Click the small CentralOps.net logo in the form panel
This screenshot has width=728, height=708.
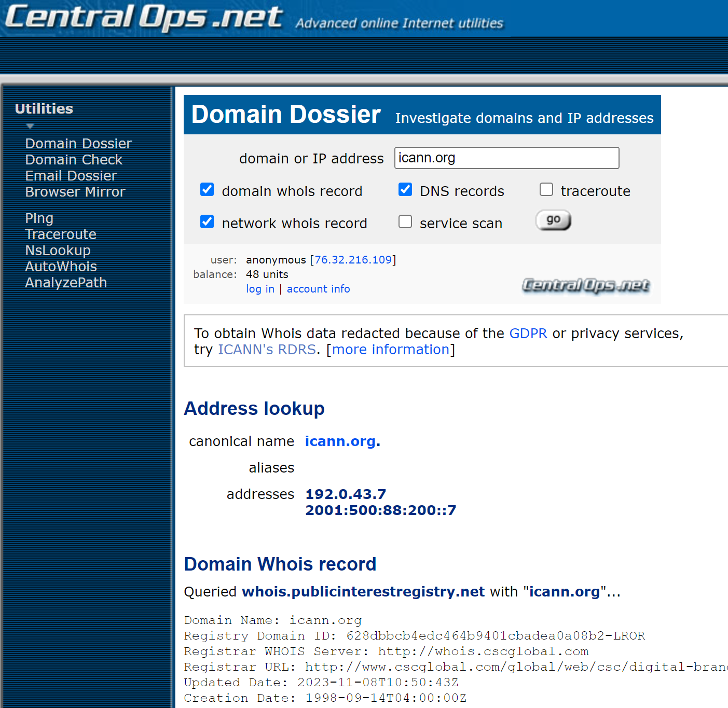585,285
